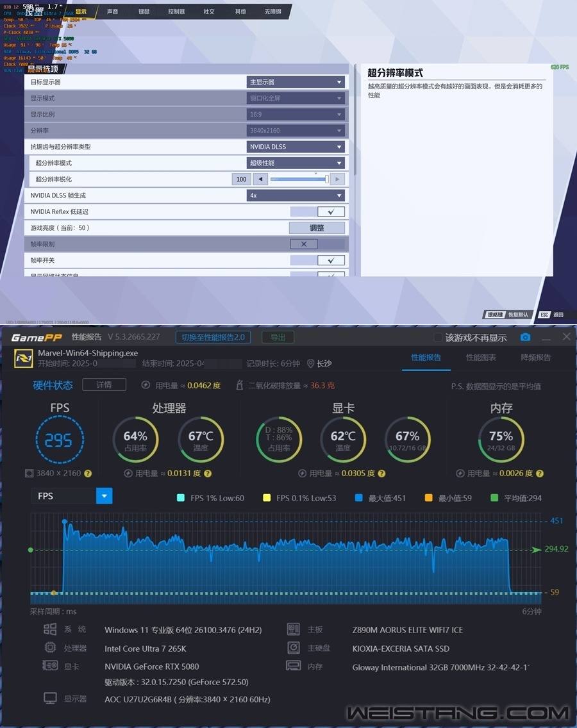Open the 超分辨率模式 dropdown showing 超级性能
Screen dimensions: 577x728
click(296, 163)
